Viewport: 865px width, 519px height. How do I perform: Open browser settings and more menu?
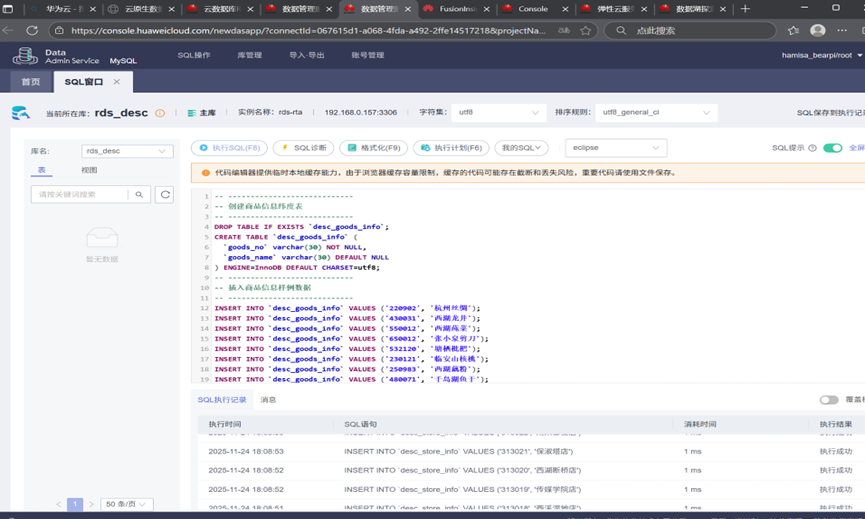click(x=842, y=31)
